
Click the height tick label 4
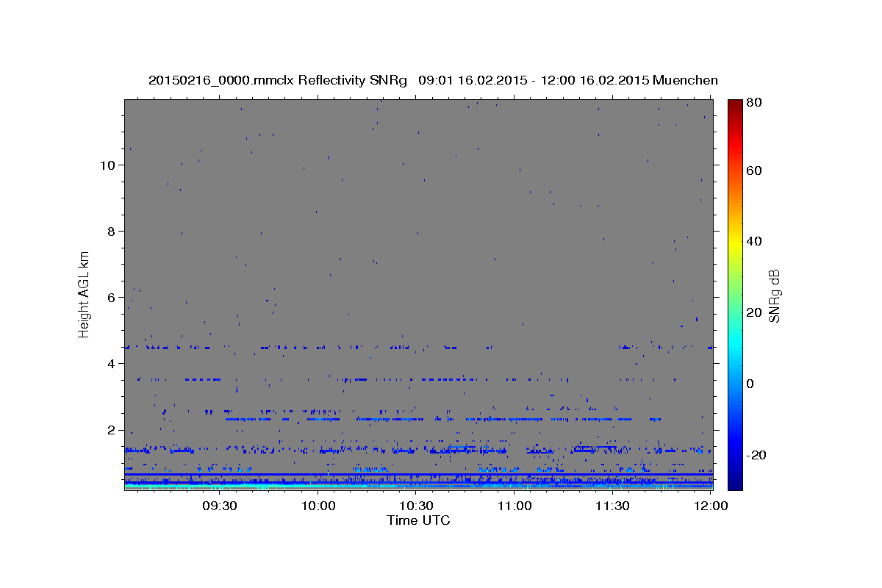click(112, 364)
